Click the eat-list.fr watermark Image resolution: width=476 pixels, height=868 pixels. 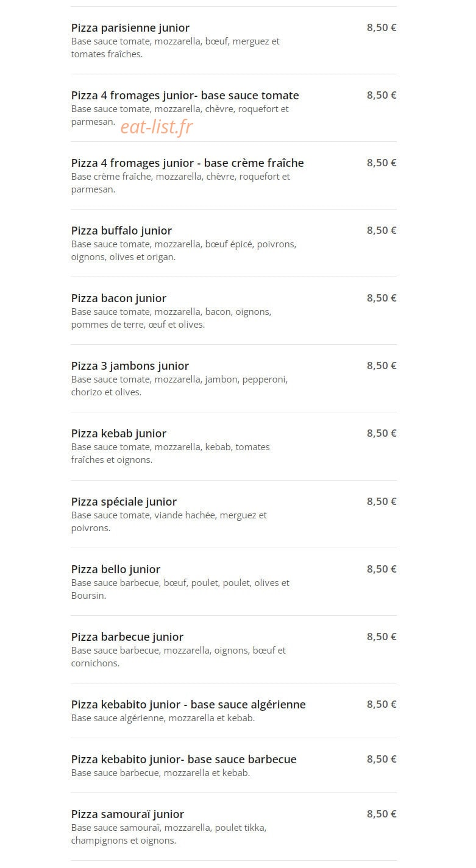(157, 127)
